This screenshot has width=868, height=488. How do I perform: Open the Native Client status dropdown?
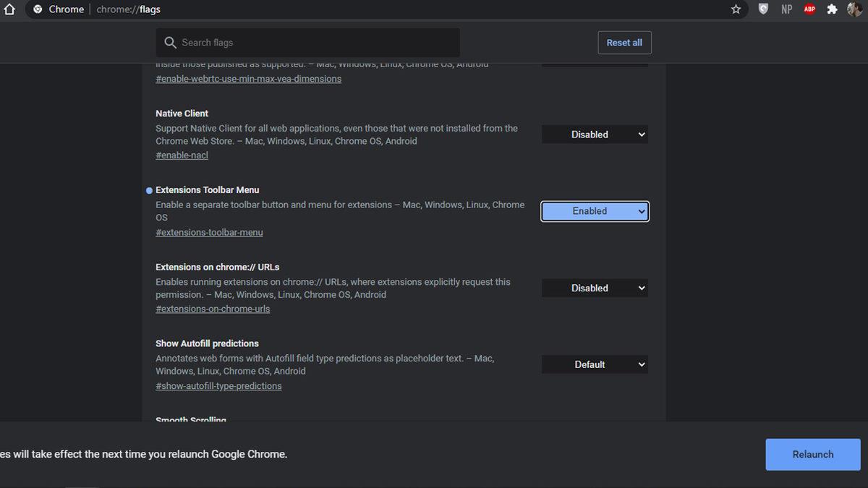click(594, 134)
